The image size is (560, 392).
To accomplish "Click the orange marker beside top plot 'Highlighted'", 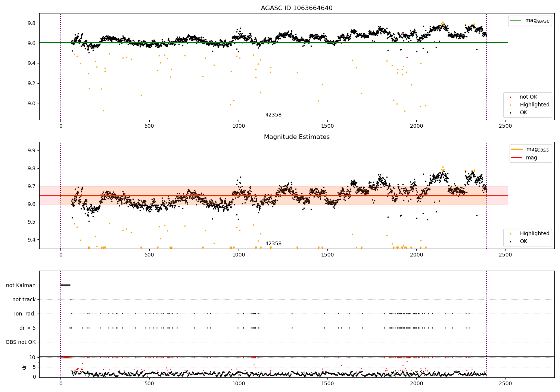I will pyautogui.click(x=510, y=105).
